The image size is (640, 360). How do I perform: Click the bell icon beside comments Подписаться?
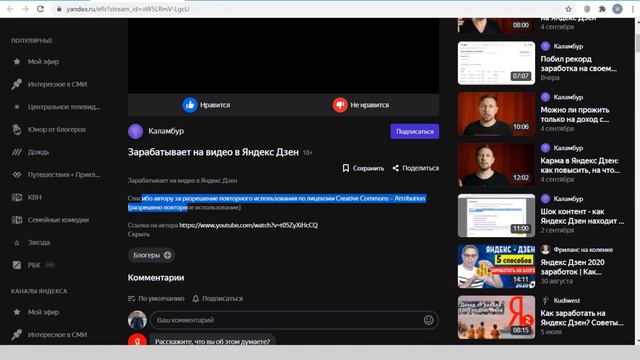pyautogui.click(x=196, y=298)
